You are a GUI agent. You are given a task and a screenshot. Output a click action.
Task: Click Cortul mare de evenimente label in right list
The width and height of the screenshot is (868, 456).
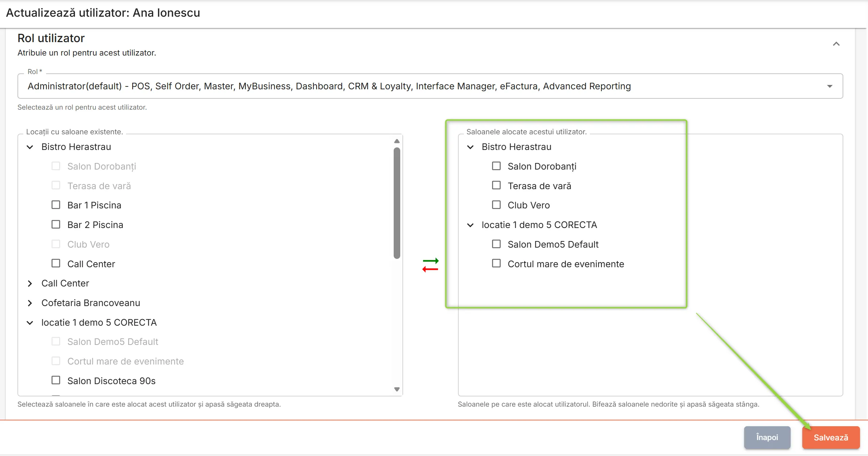point(566,264)
